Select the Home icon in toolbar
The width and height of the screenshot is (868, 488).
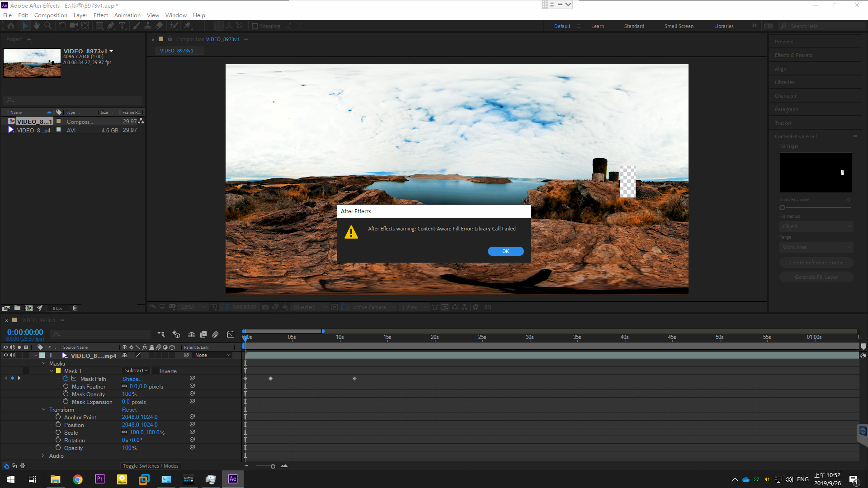(x=11, y=26)
